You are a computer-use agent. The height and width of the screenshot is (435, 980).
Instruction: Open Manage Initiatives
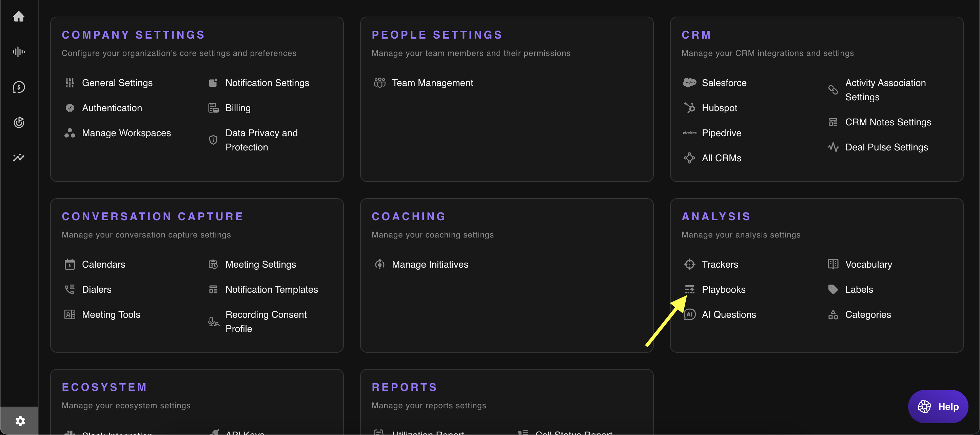pyautogui.click(x=430, y=264)
